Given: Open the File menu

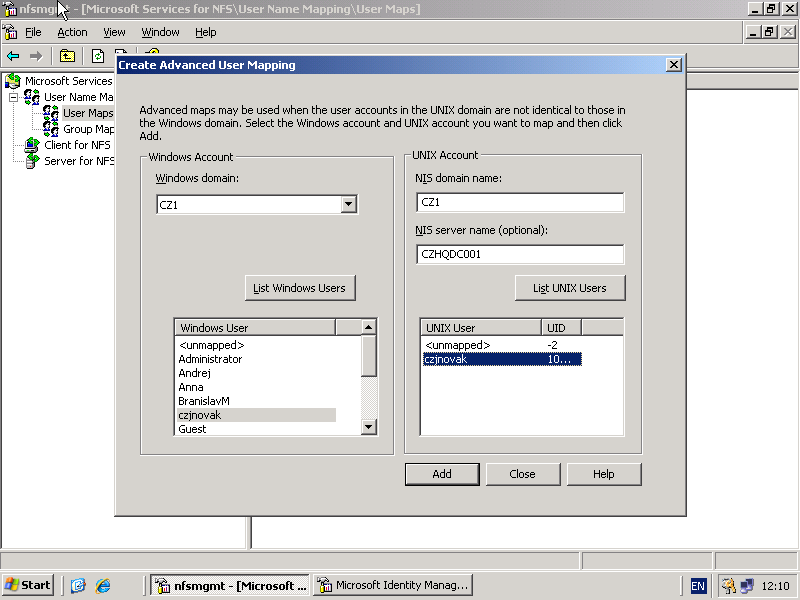Looking at the screenshot, I should (33, 32).
